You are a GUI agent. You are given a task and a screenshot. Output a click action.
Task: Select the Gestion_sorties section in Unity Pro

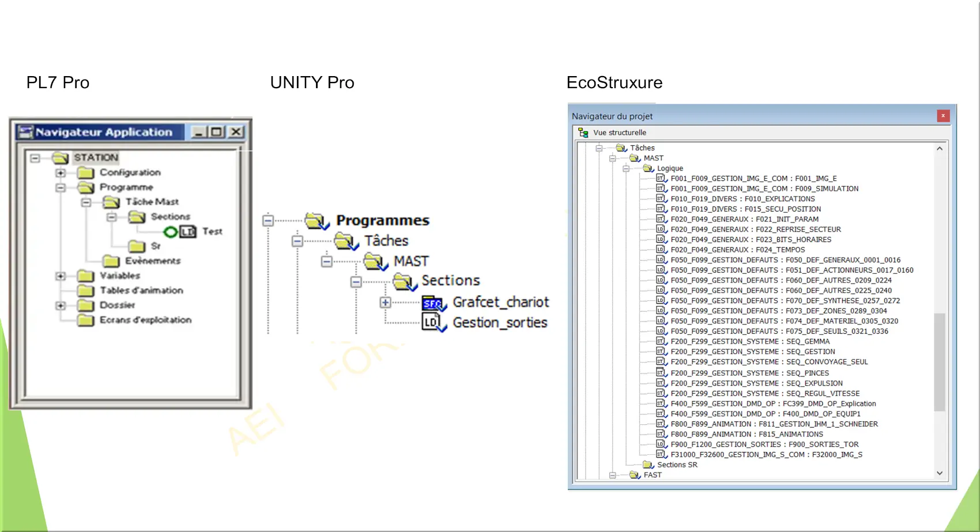(x=500, y=323)
